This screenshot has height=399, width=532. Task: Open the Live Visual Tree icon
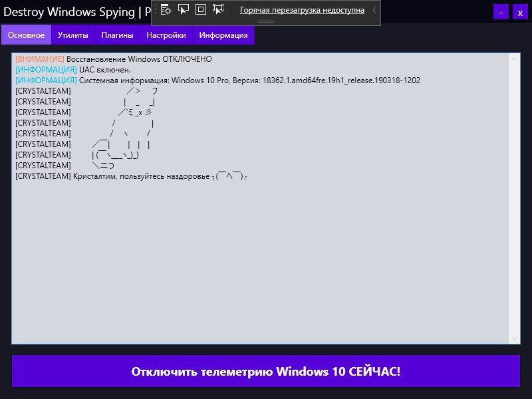(166, 10)
